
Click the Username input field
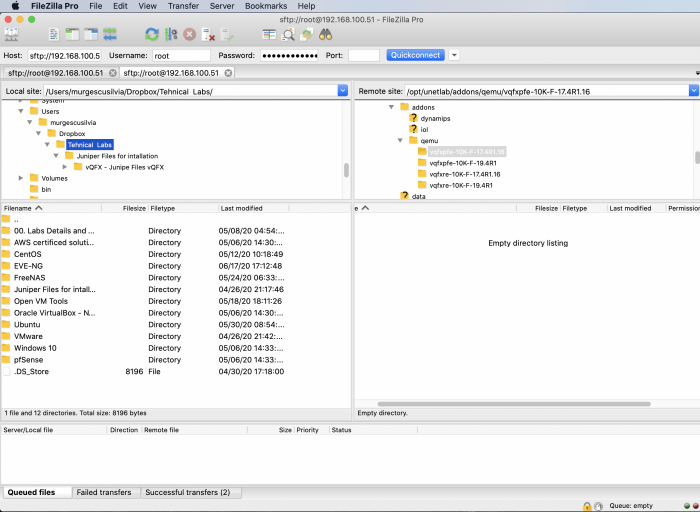coord(181,56)
